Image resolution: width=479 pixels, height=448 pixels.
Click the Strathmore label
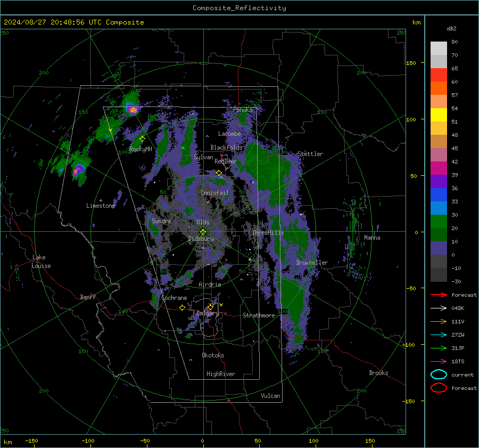click(x=259, y=315)
